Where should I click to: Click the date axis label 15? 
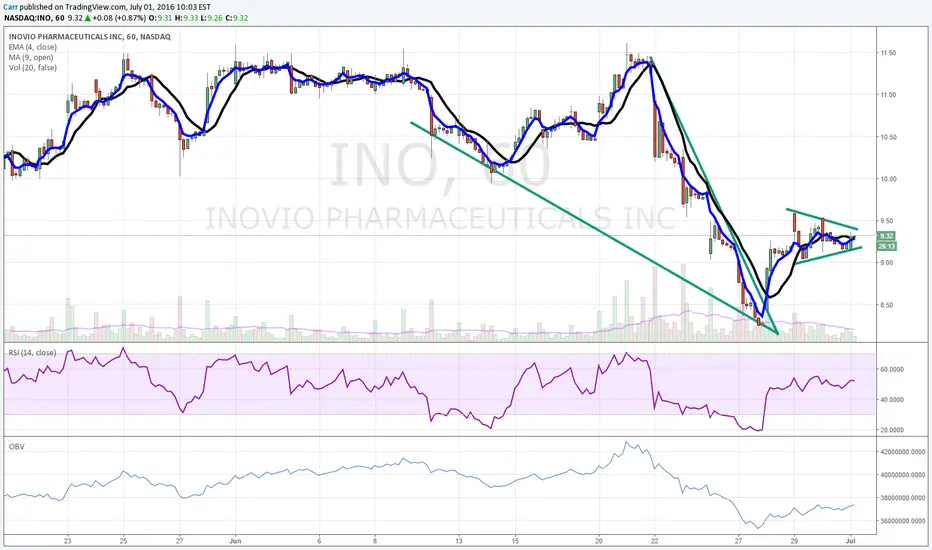515,541
